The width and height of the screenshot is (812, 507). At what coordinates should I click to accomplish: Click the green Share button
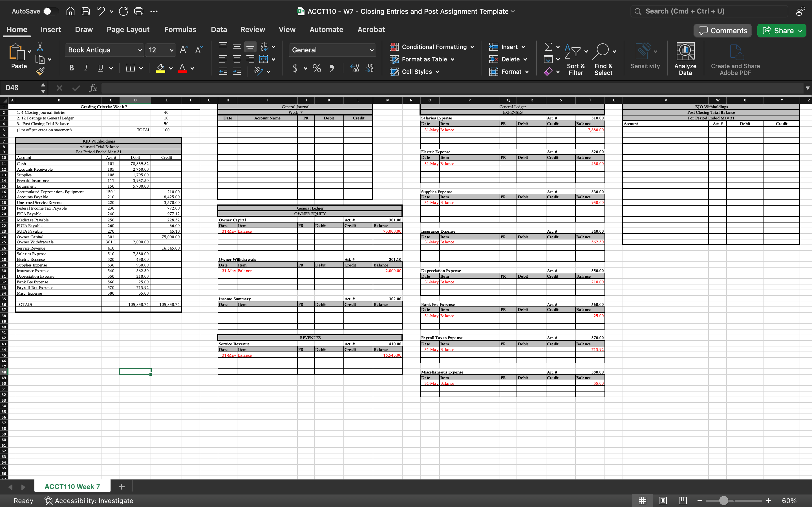point(782,30)
